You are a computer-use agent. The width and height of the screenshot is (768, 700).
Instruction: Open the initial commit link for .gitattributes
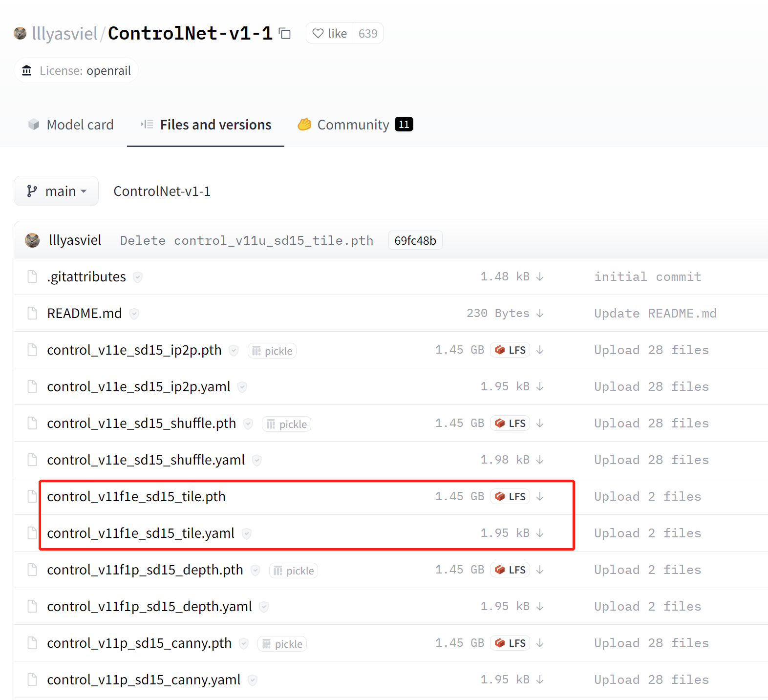point(648,276)
